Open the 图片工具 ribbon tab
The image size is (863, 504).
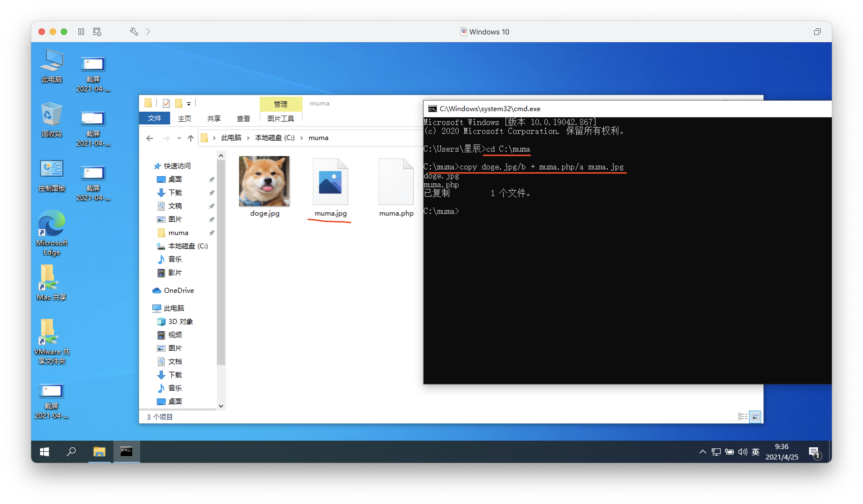(x=281, y=118)
